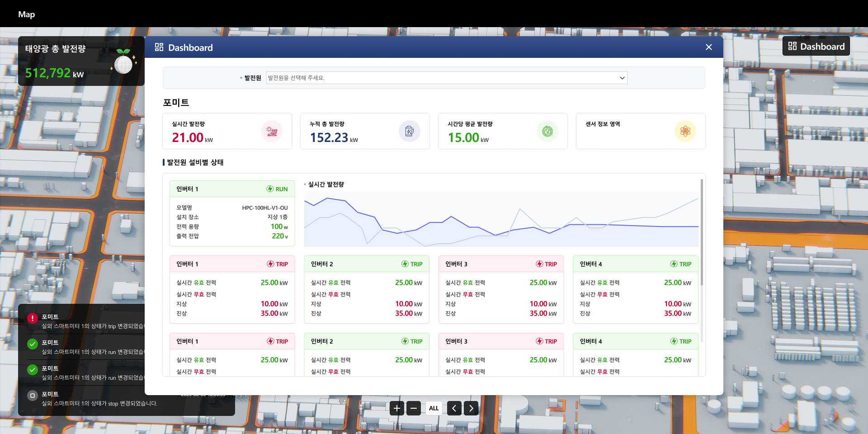This screenshot has width=868, height=434.
Task: Click the real-time generation solar panel icon
Action: coord(272,131)
